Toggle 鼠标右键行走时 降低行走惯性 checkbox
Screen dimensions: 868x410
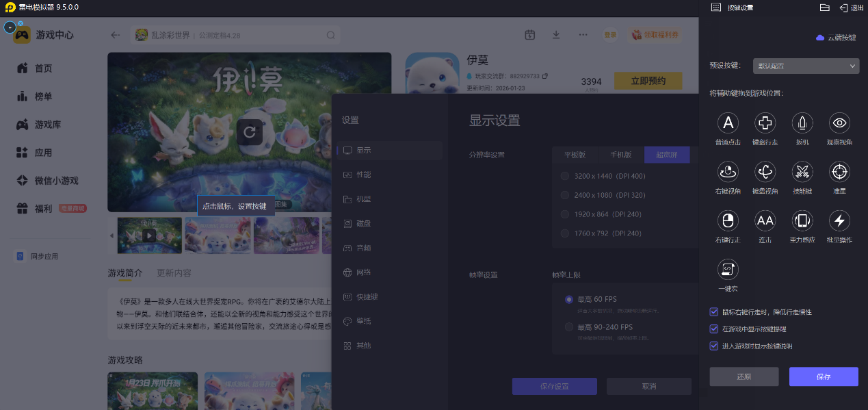[x=714, y=312]
